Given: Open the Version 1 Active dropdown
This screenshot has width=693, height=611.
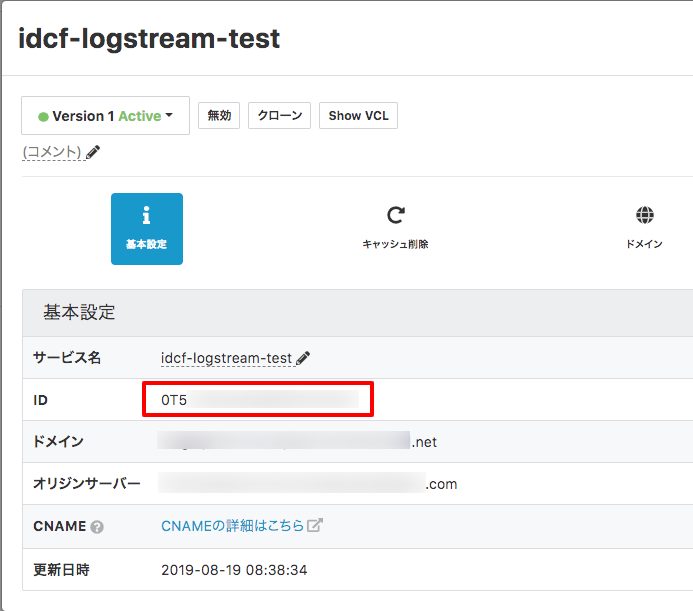Looking at the screenshot, I should click(x=105, y=116).
